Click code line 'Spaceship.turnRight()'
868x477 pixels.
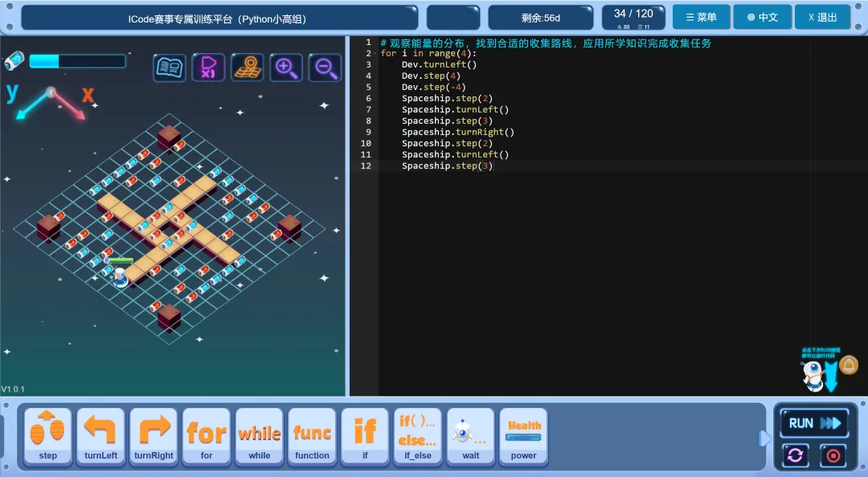pos(458,132)
